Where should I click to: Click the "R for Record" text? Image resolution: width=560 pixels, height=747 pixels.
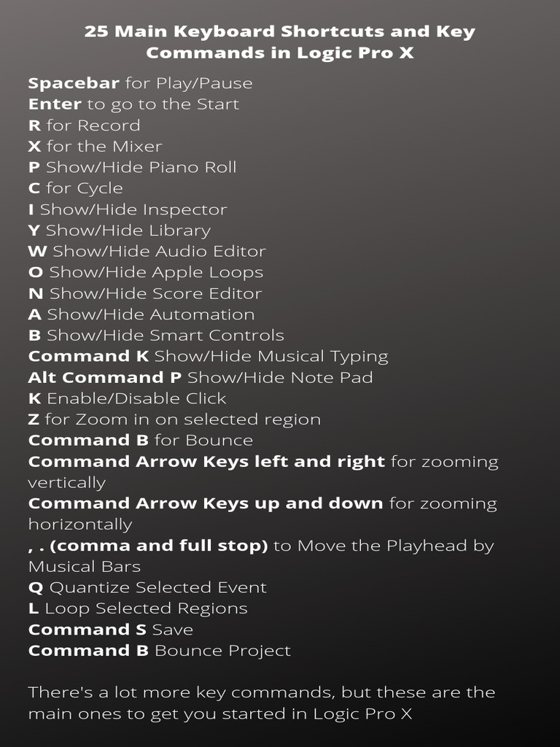84,125
